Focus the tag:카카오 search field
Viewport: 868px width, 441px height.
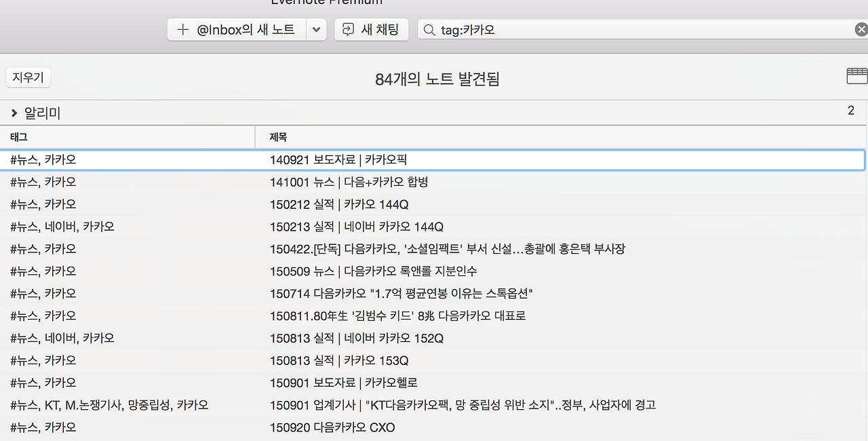[x=644, y=30]
